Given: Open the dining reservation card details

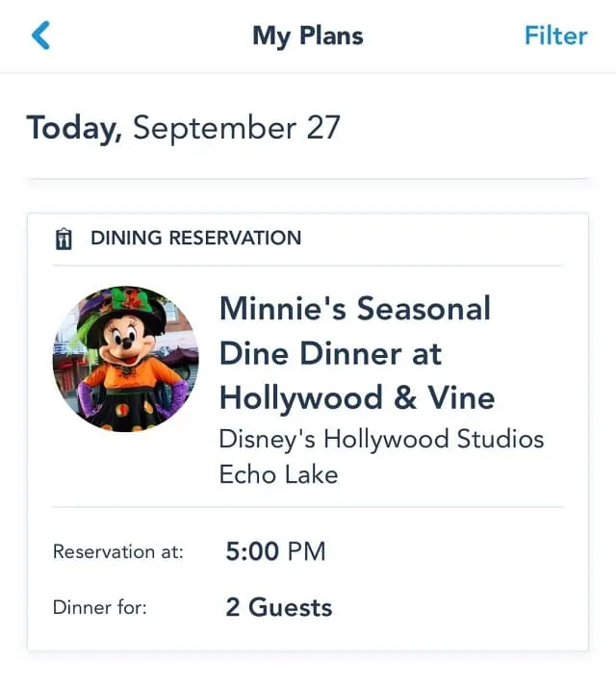Looking at the screenshot, I should [x=308, y=432].
